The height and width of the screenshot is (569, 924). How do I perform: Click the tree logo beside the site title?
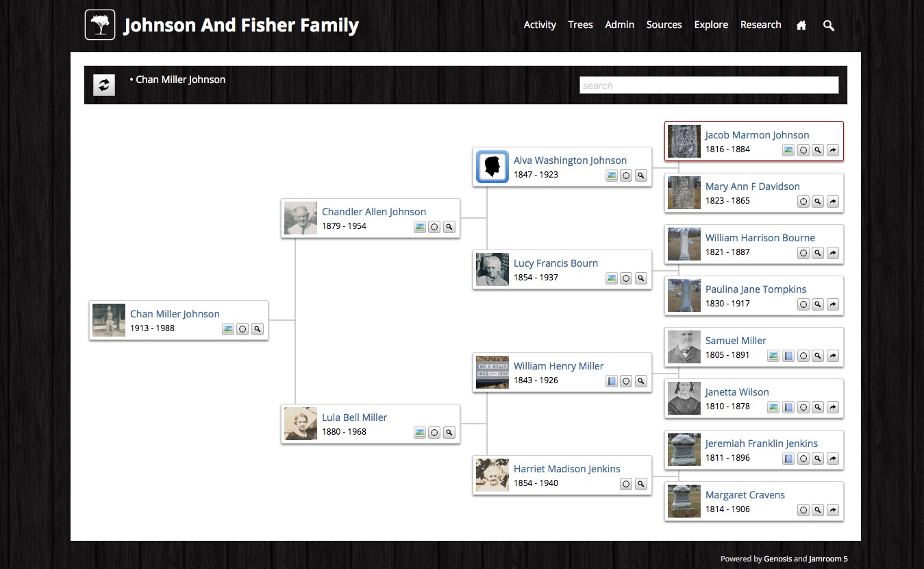100,25
